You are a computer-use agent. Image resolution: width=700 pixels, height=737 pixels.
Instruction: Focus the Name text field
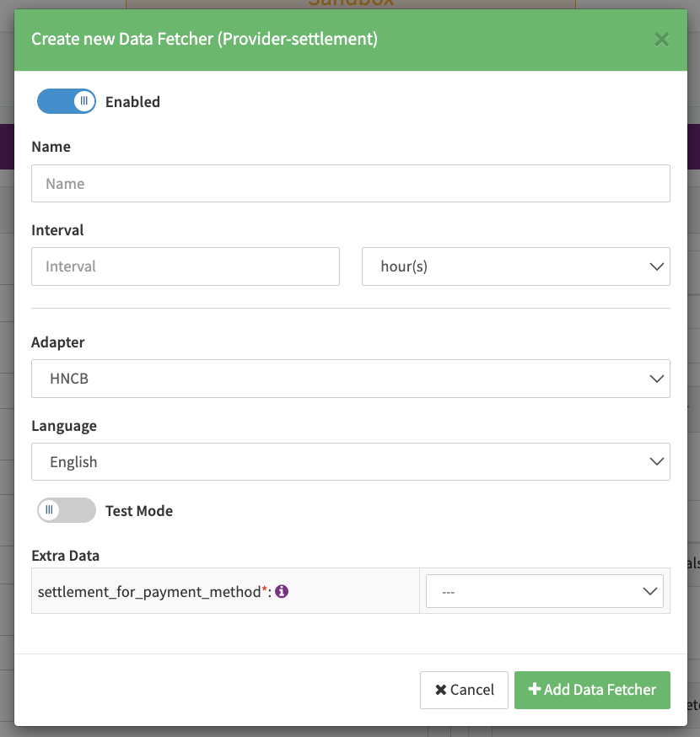[x=350, y=184]
